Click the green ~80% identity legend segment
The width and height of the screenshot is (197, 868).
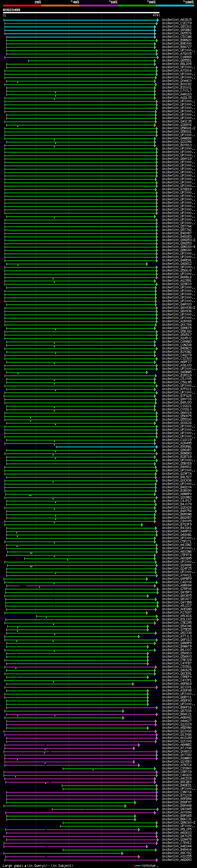point(137,6)
